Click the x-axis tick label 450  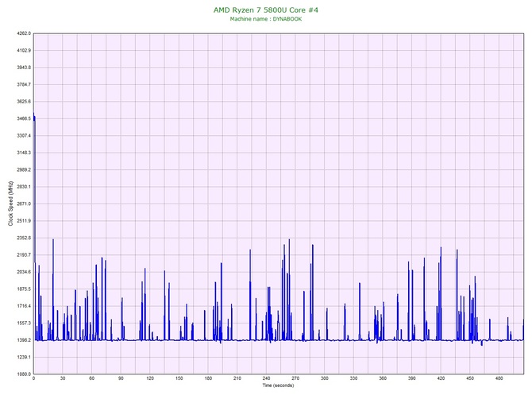(470, 378)
